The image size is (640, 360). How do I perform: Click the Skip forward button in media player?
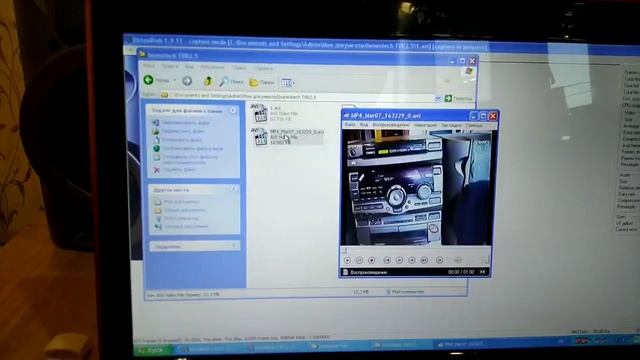coord(424,260)
